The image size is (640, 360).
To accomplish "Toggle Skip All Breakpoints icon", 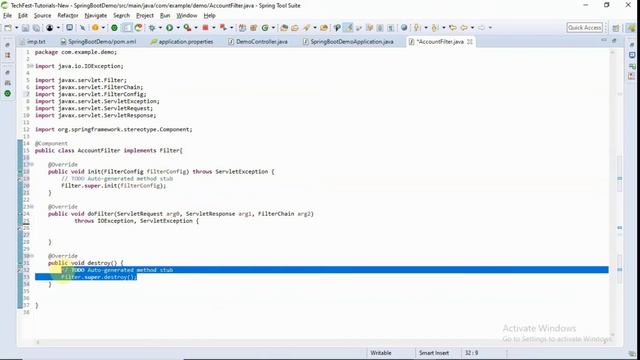I will coord(82,28).
